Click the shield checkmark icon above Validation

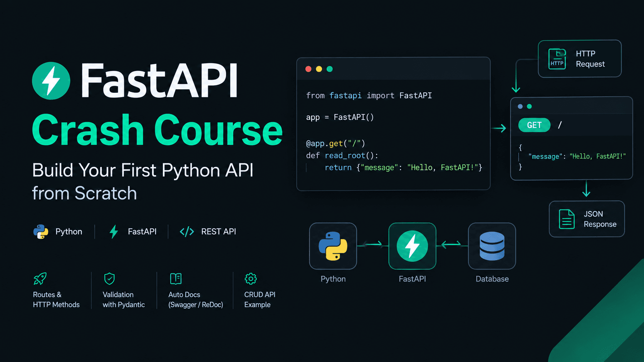coord(109,278)
